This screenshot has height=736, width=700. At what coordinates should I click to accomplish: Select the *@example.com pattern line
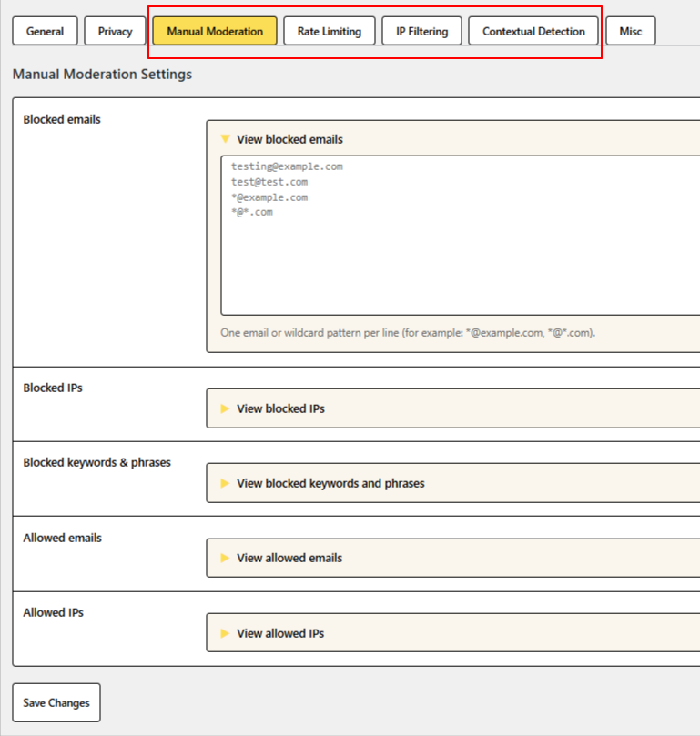click(x=269, y=197)
